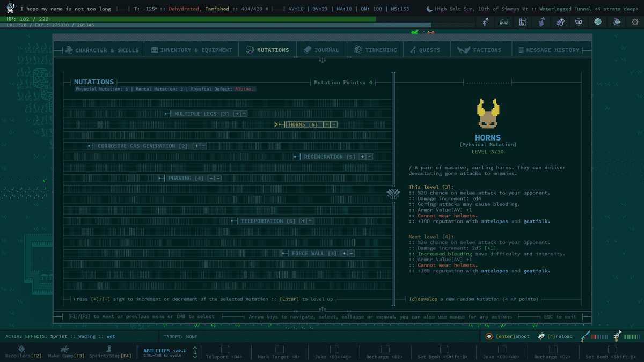The height and width of the screenshot is (362, 644).
Task: Click the plus button beside Horns [5]
Action: (326, 124)
